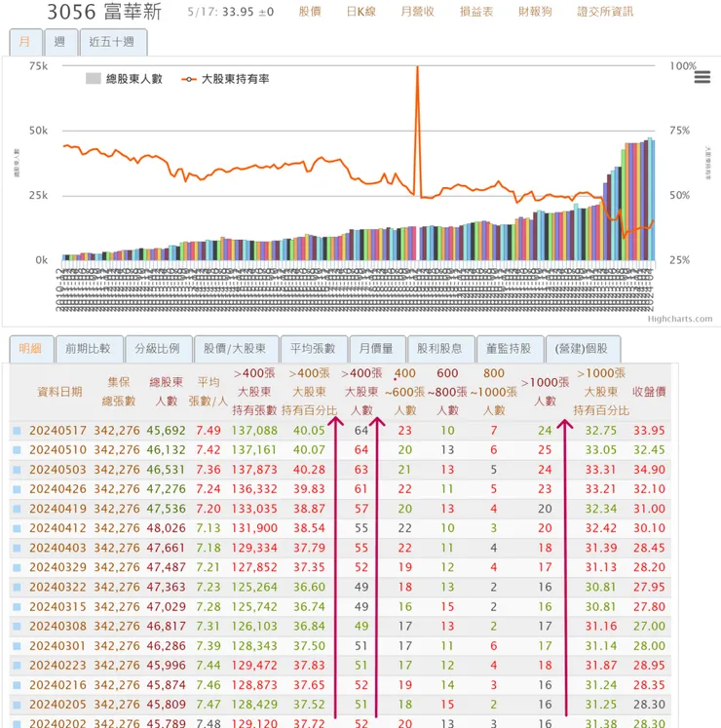Select the row marker square for 20240426
Screen dimensions: 721x728
click(18, 489)
